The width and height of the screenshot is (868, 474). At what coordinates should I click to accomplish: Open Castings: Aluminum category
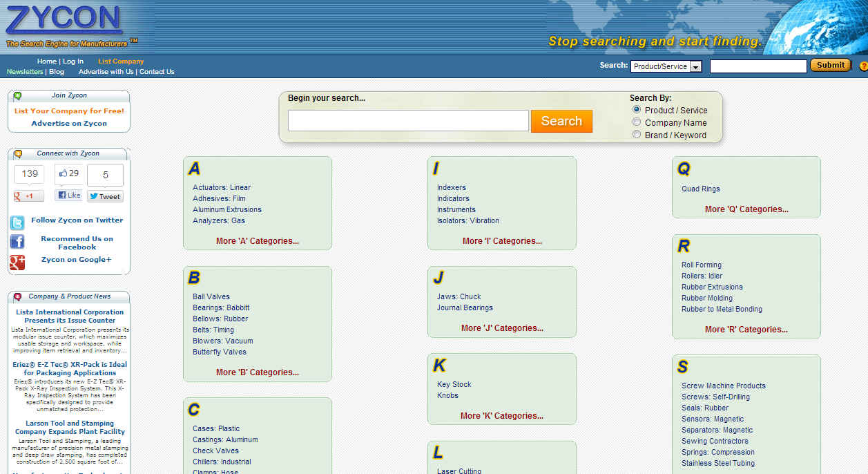tap(225, 439)
